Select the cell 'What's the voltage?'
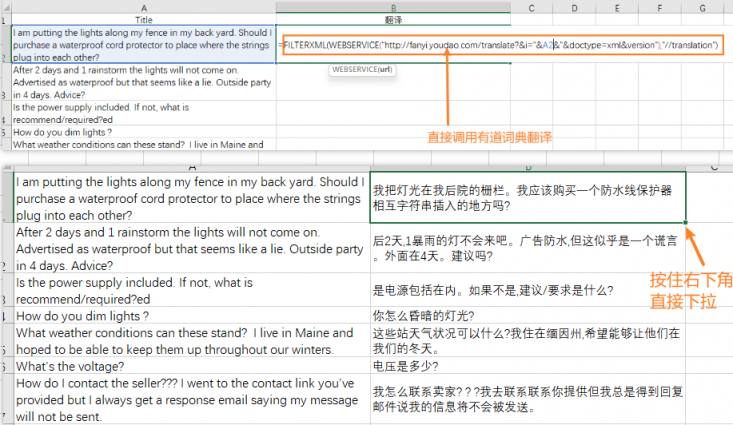Viewport: 733px width, 425px height. pos(191,366)
